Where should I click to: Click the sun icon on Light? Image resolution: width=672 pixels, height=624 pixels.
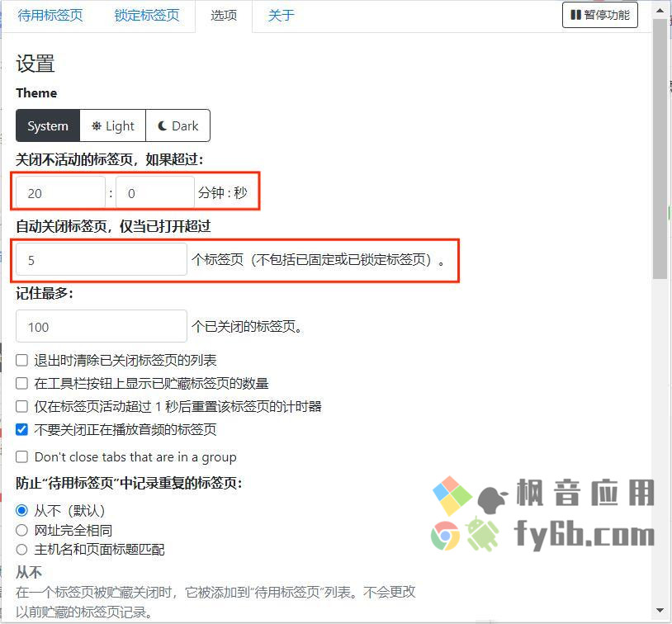click(x=97, y=125)
